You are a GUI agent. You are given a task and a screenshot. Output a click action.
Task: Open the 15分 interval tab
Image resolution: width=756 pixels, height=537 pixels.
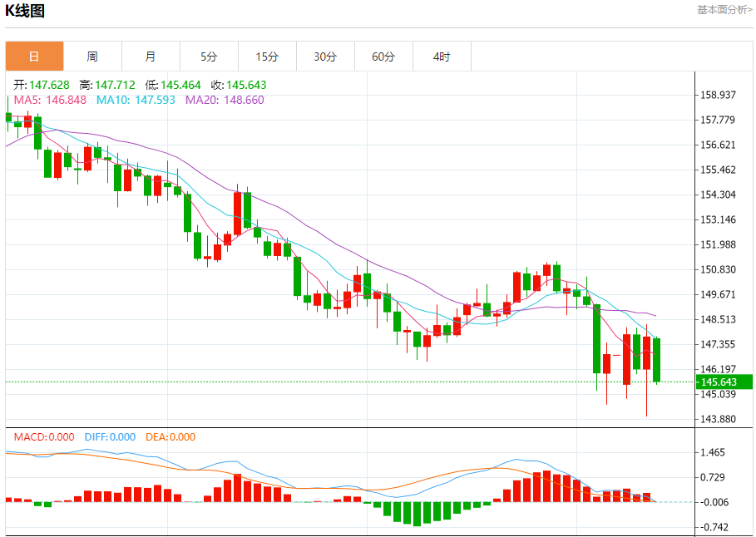coord(267,57)
